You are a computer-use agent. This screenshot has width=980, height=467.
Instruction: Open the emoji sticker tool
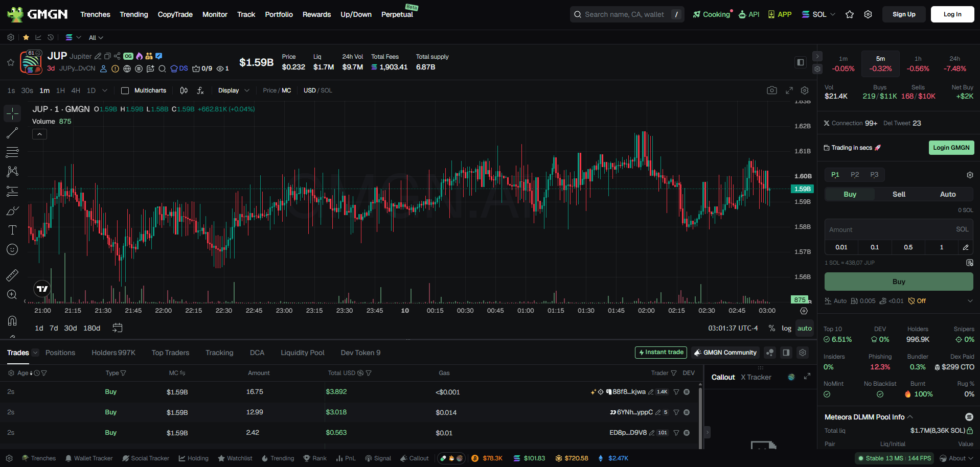tap(12, 249)
